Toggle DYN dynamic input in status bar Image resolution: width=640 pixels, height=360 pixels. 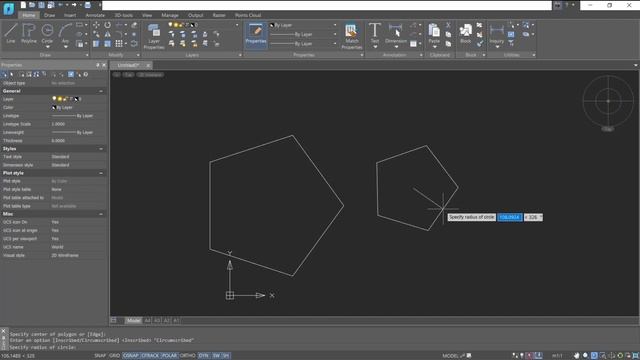[x=204, y=356]
